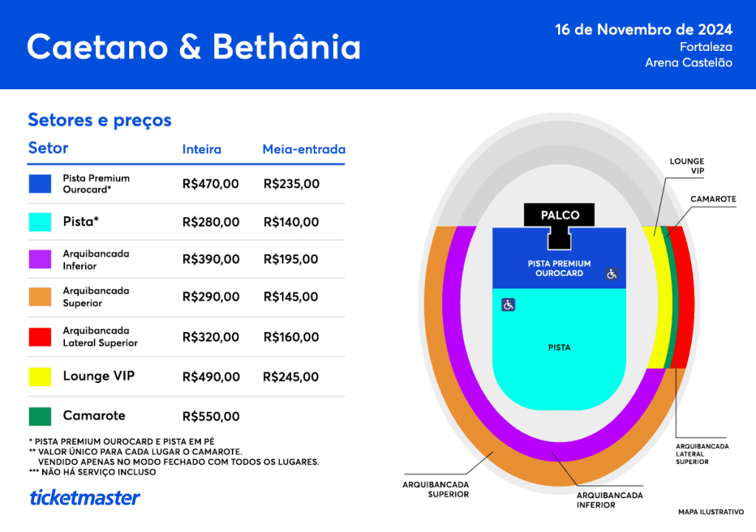Click the wheelchair icon in Pista Premium
The image size is (756, 532).
coord(611,274)
